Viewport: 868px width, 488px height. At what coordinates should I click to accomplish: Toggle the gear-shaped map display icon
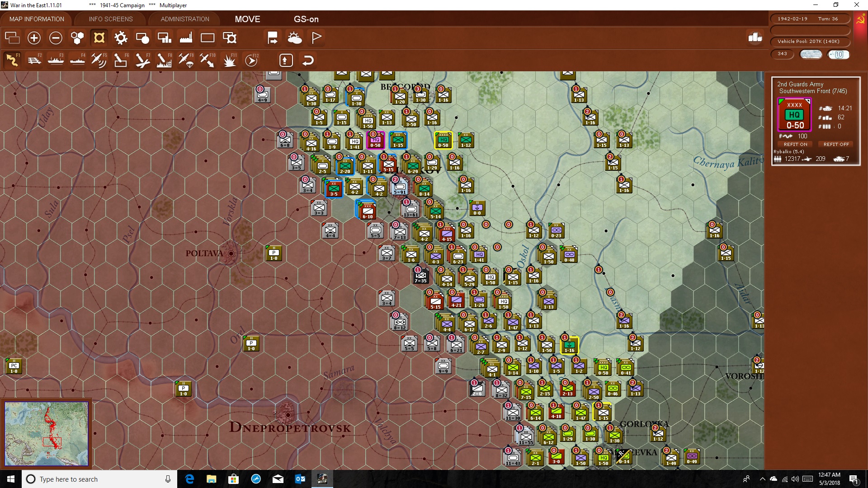click(x=121, y=38)
